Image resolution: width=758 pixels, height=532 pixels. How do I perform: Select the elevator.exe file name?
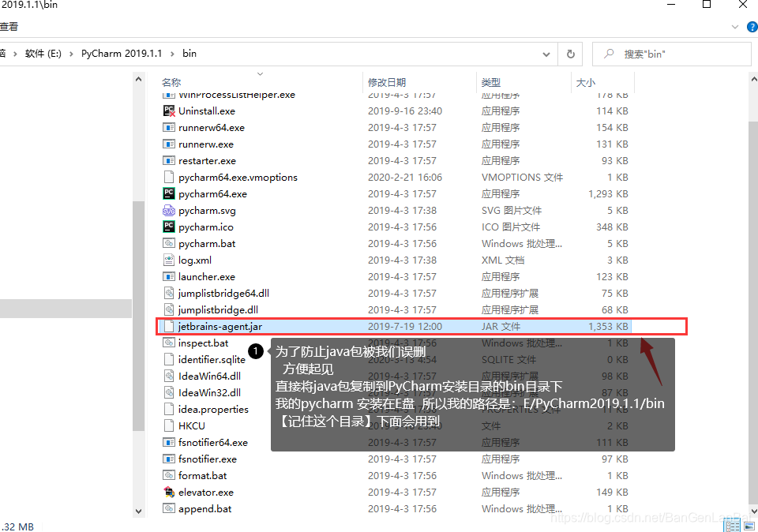coord(206,493)
